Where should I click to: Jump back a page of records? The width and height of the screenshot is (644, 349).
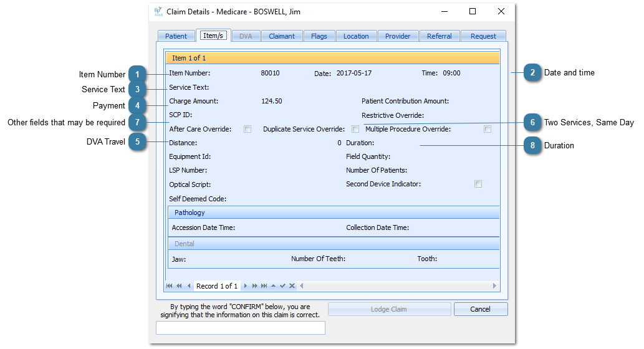(x=179, y=286)
